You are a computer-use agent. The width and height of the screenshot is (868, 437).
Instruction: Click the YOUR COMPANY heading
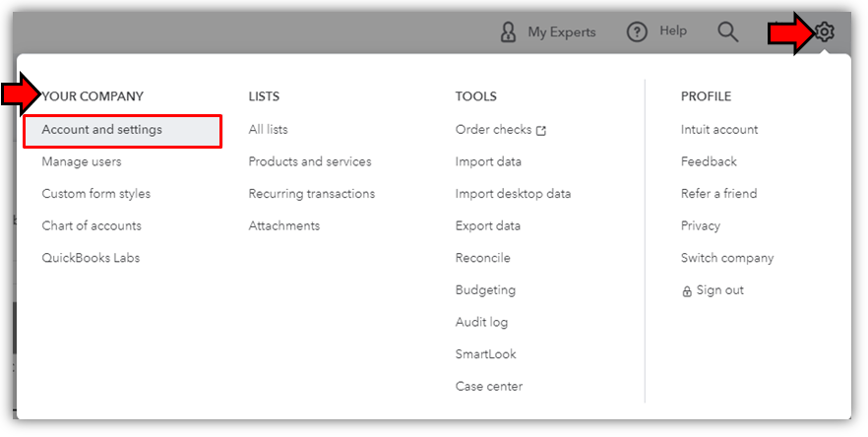[x=93, y=96]
